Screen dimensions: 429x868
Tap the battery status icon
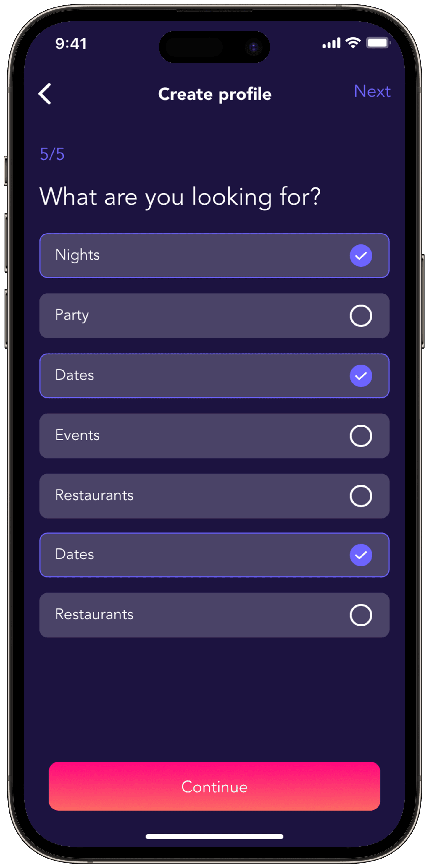[378, 43]
